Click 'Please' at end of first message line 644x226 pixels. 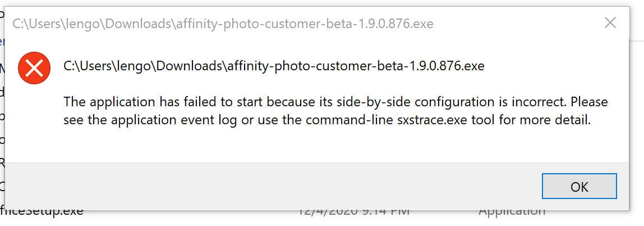[590, 101]
